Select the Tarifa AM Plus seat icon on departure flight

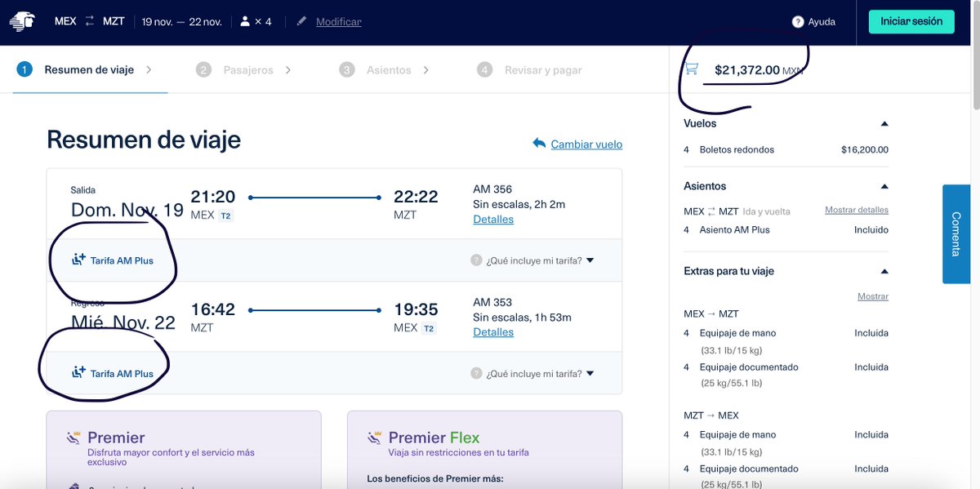(x=78, y=258)
